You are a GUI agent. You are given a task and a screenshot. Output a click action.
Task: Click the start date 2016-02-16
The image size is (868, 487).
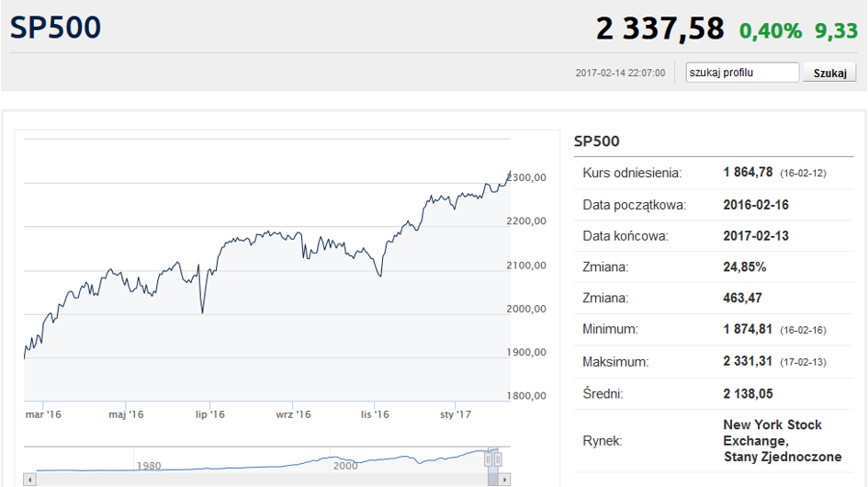756,205
